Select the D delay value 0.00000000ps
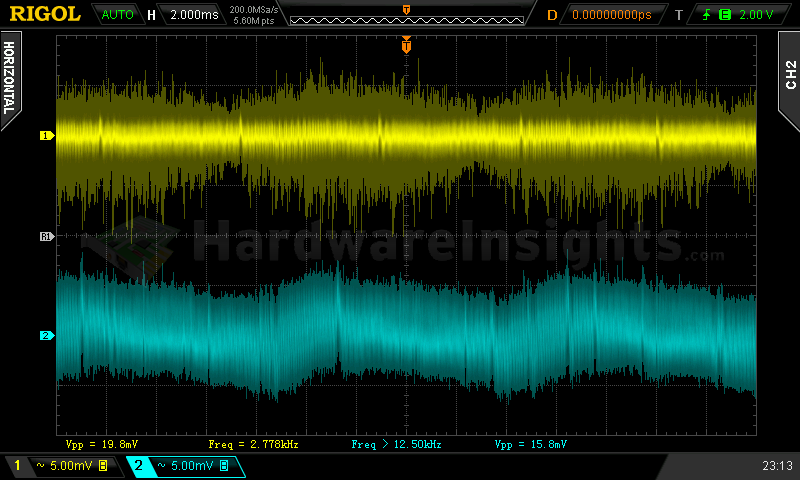Image resolution: width=800 pixels, height=480 pixels. tap(611, 15)
